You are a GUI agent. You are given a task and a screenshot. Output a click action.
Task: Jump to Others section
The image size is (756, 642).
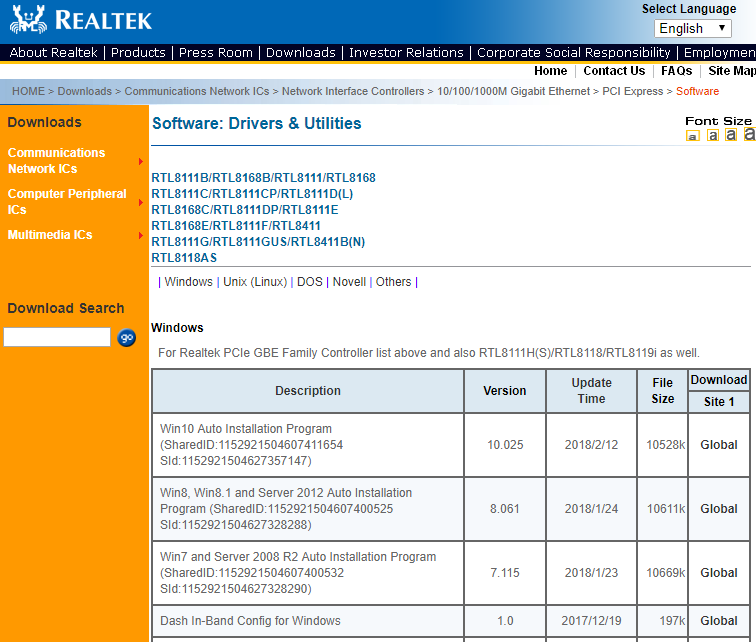click(x=393, y=282)
